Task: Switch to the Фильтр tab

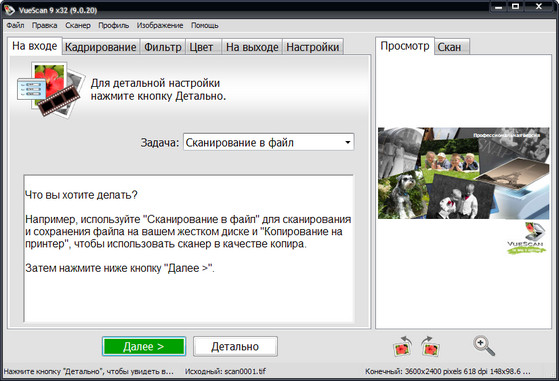Action: pyautogui.click(x=163, y=47)
